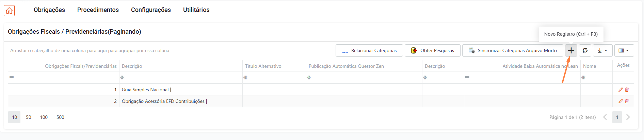Open the Utilitários menu
This screenshot has height=140, width=644.
coord(196,10)
